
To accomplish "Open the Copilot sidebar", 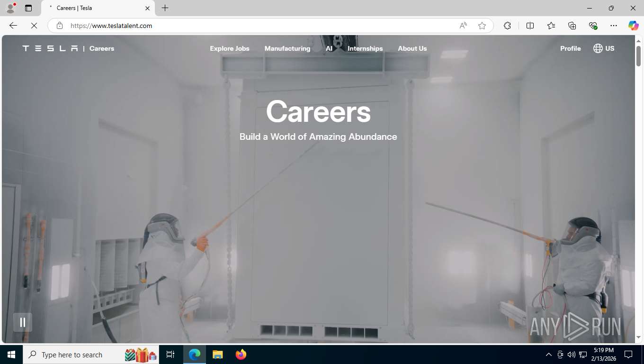I will 634,26.
